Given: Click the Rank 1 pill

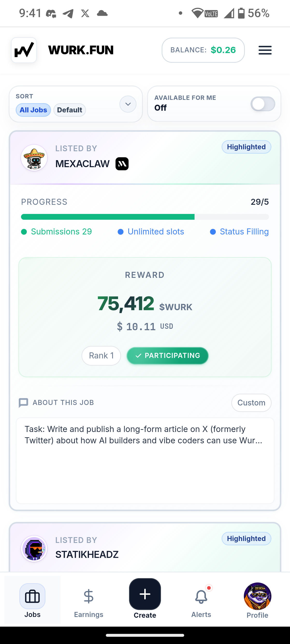Looking at the screenshot, I should tap(101, 356).
